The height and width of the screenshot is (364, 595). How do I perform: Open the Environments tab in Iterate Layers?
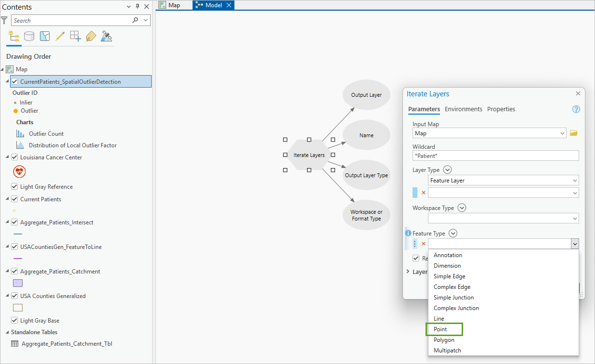click(x=463, y=109)
